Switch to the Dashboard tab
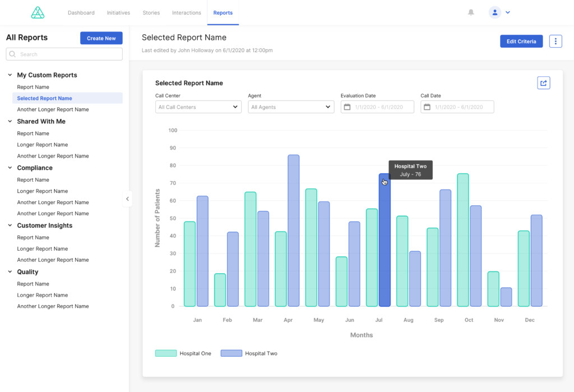The image size is (574, 392). 81,12
